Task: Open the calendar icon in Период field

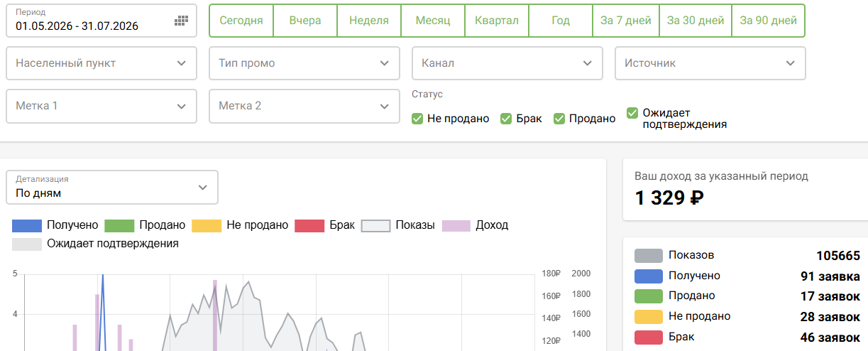Action: [x=181, y=21]
